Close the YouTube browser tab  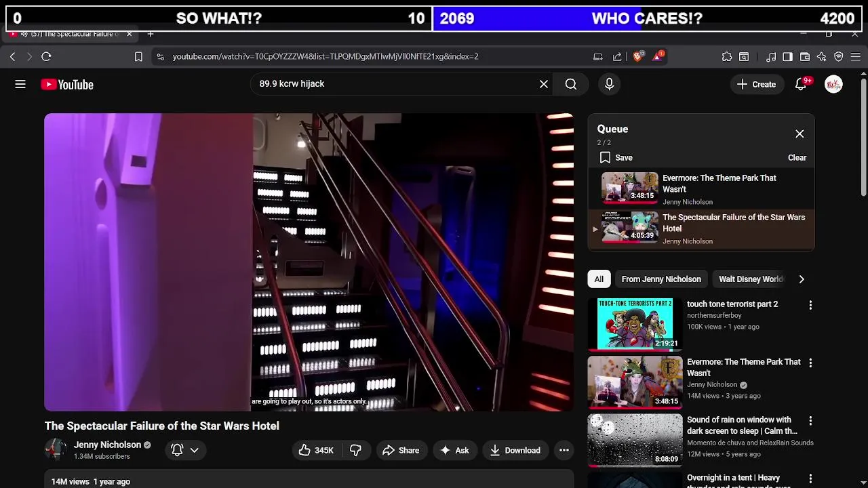129,34
